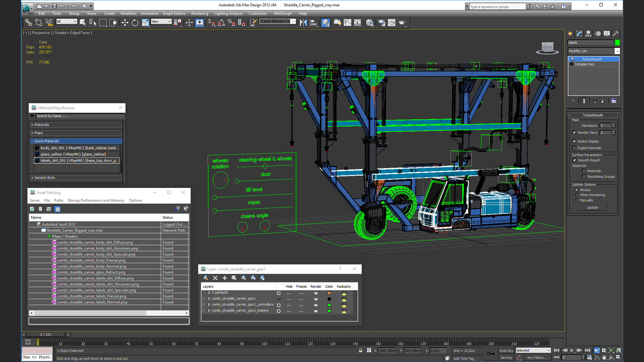Select the When Rendering update option
The width and height of the screenshot is (644, 362).
click(577, 195)
